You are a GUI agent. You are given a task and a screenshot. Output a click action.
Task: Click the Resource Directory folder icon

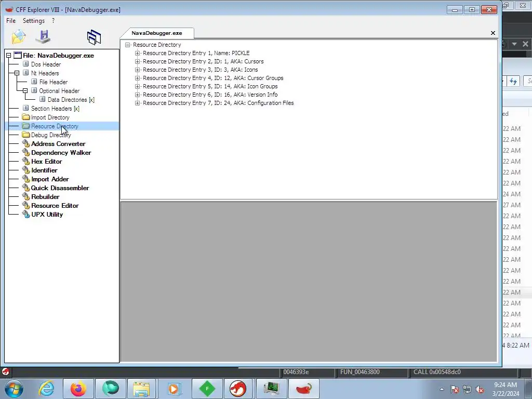point(26,126)
